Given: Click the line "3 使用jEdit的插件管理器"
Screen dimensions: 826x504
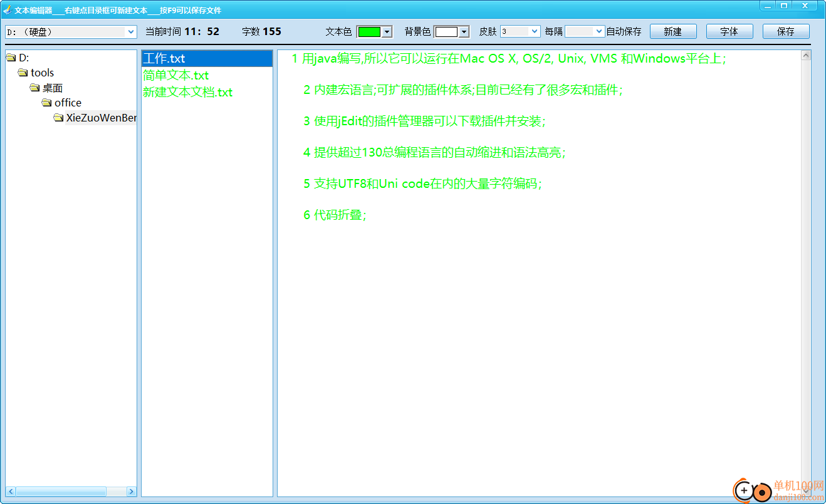Looking at the screenshot, I should pyautogui.click(x=425, y=121).
